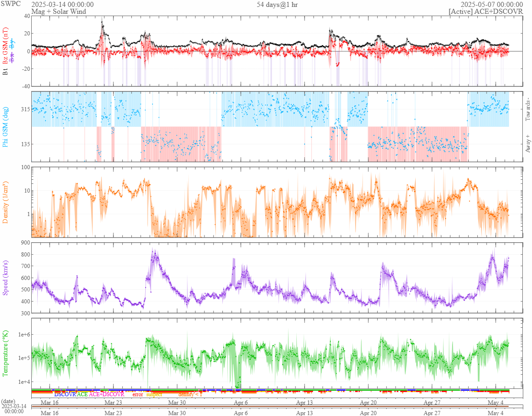Image resolution: width=532 pixels, height=416 pixels.
Task: Click the 700 tick on Speed axis
Action: click(x=25, y=266)
